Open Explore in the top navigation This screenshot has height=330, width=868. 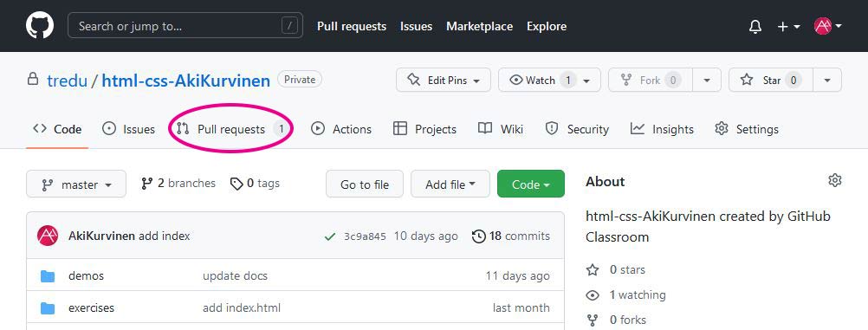coord(547,26)
